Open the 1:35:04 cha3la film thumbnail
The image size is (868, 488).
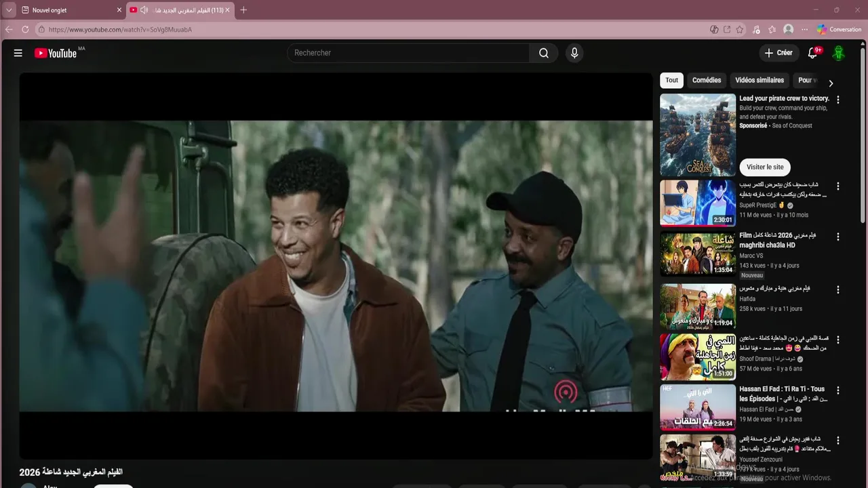pyautogui.click(x=698, y=253)
